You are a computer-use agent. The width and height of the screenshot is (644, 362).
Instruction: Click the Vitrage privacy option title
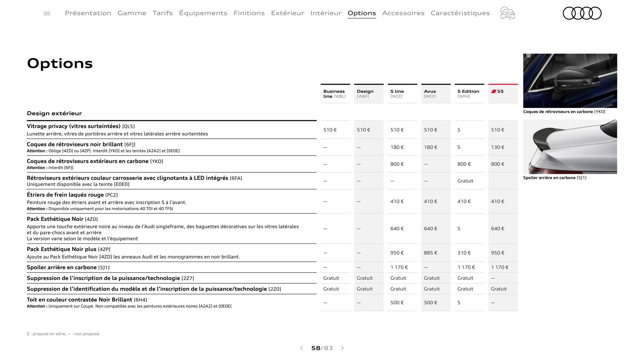point(81,126)
